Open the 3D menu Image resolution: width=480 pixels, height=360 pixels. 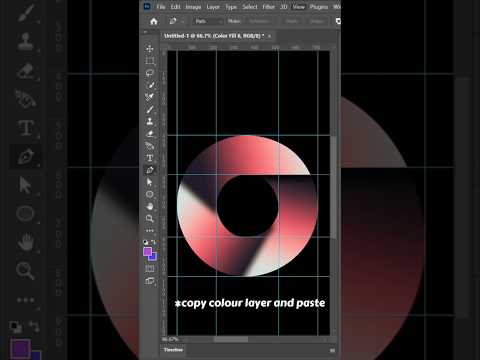tap(284, 7)
